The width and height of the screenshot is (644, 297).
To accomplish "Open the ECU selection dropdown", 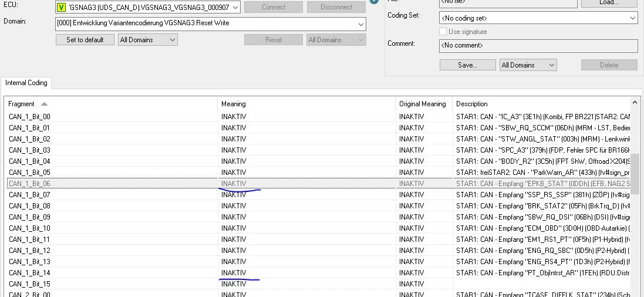I will tap(234, 7).
